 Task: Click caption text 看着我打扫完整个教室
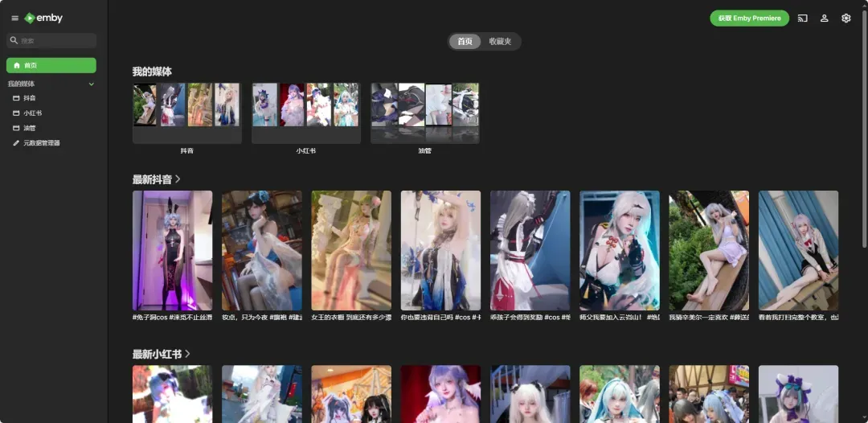tap(798, 317)
